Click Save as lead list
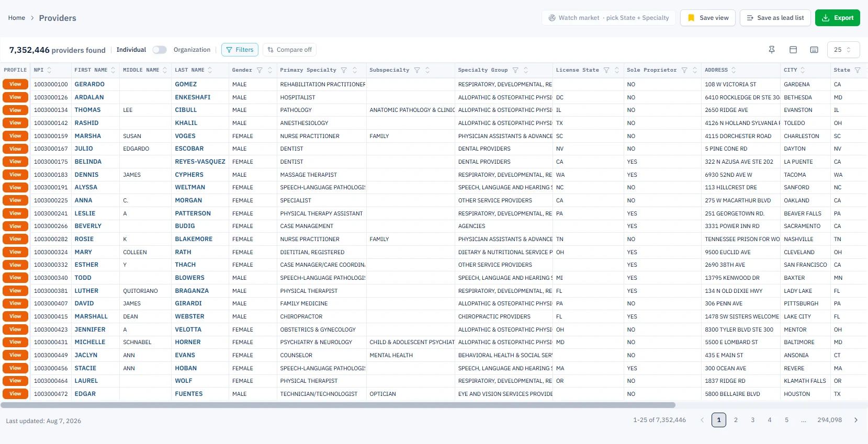 775,18
